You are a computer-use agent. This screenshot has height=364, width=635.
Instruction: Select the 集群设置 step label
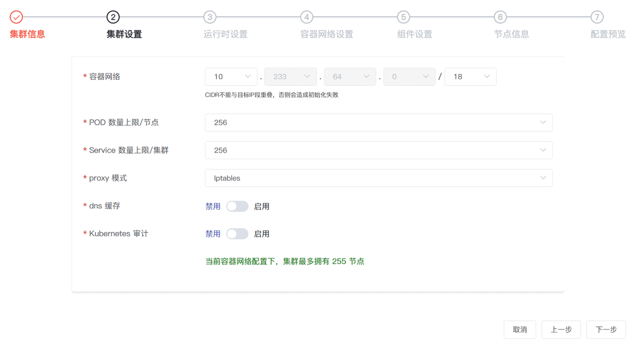(124, 34)
